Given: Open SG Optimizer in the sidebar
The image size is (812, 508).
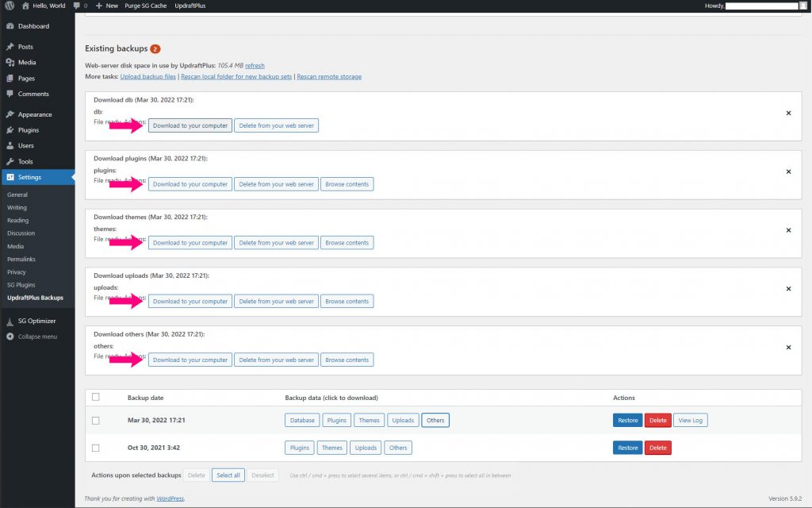Looking at the screenshot, I should click(37, 321).
